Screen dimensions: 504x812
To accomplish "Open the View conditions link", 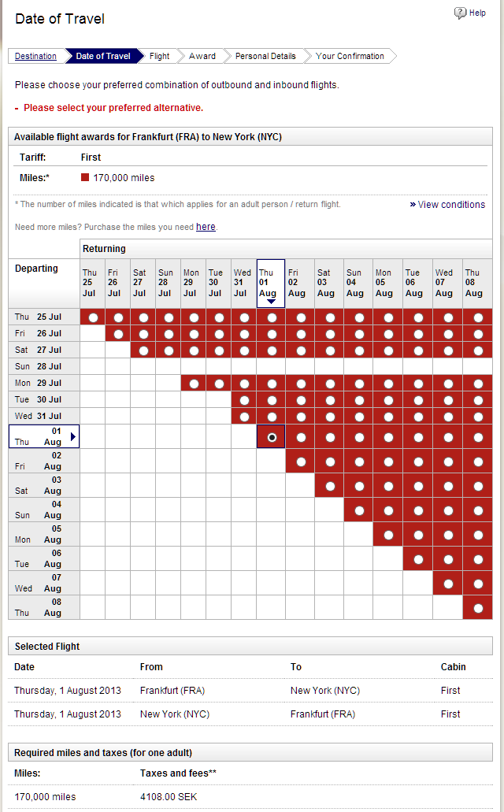I will click(x=451, y=205).
